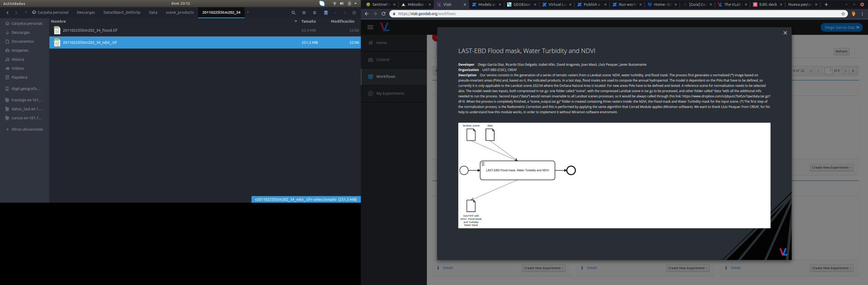Viewport: 868px width, 285px height.
Task: Click the data input document icon
Action: click(490, 135)
